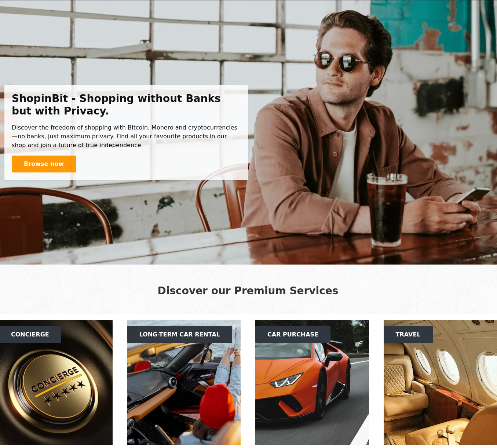Click the Discover our Premium Services heading
The image size is (497, 448).
(x=248, y=291)
